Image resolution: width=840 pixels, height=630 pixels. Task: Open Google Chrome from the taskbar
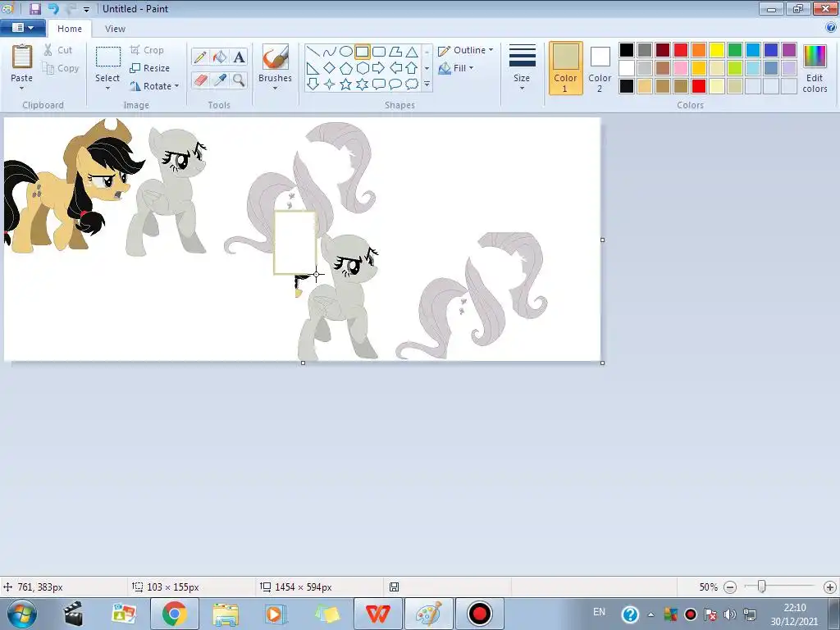[x=174, y=614]
